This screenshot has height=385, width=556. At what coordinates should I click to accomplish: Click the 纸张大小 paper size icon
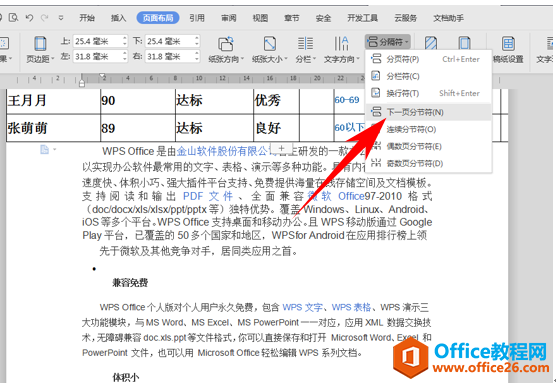click(270, 44)
